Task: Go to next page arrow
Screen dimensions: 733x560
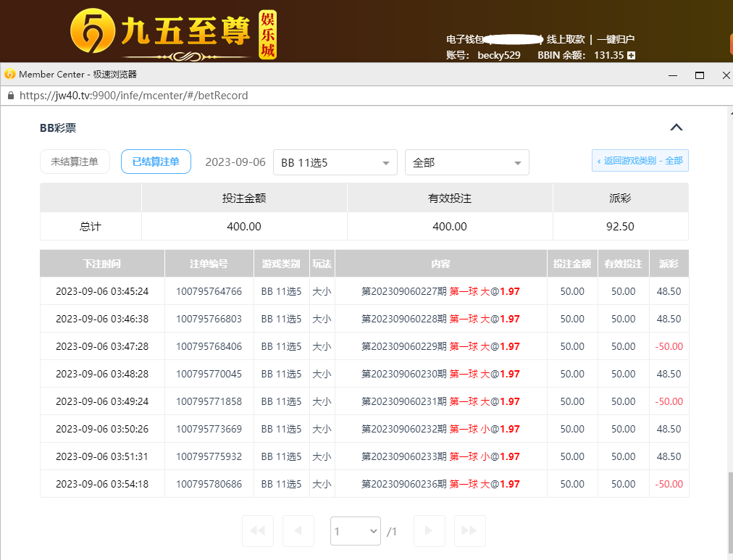Action: [x=429, y=531]
